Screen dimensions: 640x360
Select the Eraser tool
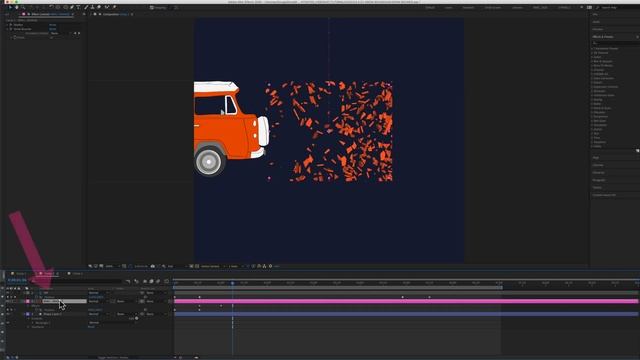coord(99,7)
